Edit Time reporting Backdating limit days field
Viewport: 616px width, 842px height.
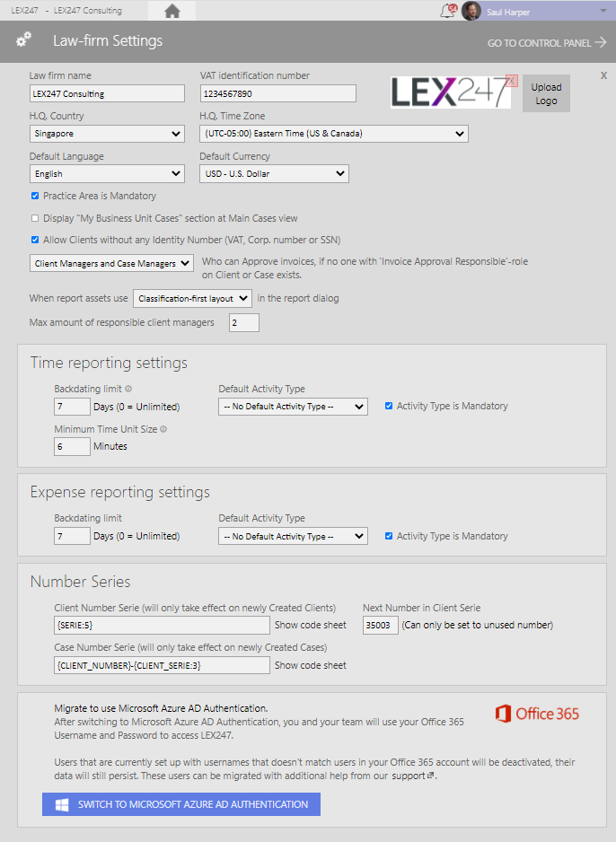coord(72,407)
